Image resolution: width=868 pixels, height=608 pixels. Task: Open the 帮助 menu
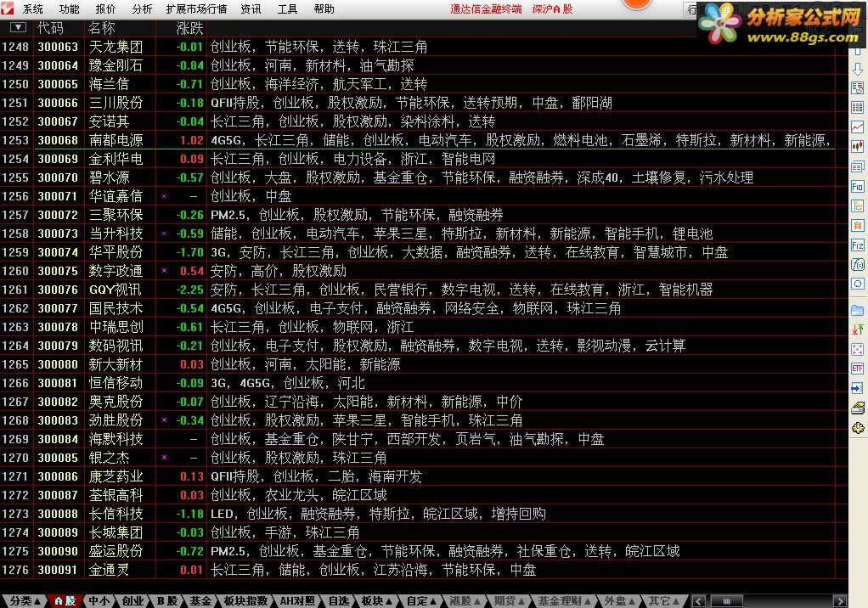[324, 8]
